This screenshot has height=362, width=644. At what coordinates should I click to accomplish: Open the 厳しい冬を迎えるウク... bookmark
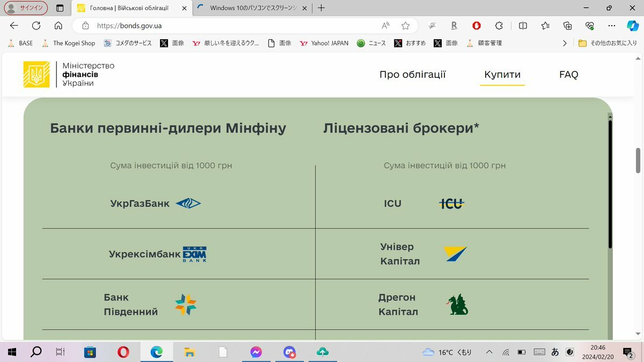pos(225,43)
